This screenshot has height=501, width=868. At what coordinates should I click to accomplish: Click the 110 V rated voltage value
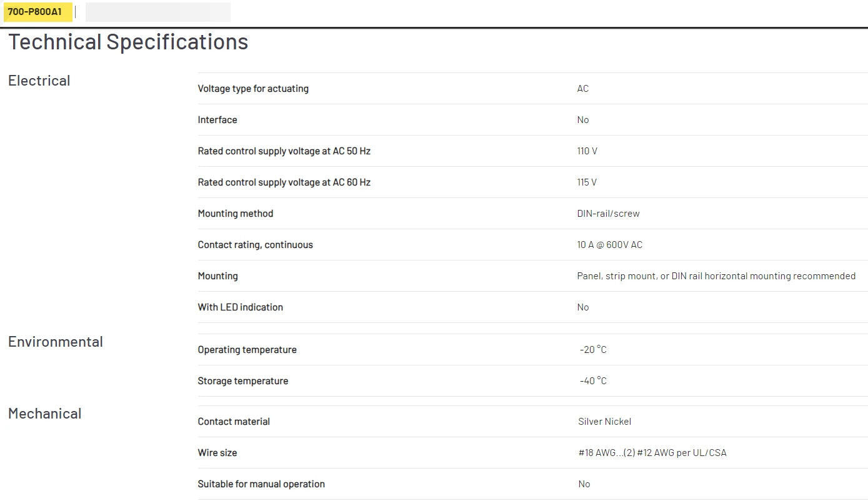pyautogui.click(x=587, y=151)
